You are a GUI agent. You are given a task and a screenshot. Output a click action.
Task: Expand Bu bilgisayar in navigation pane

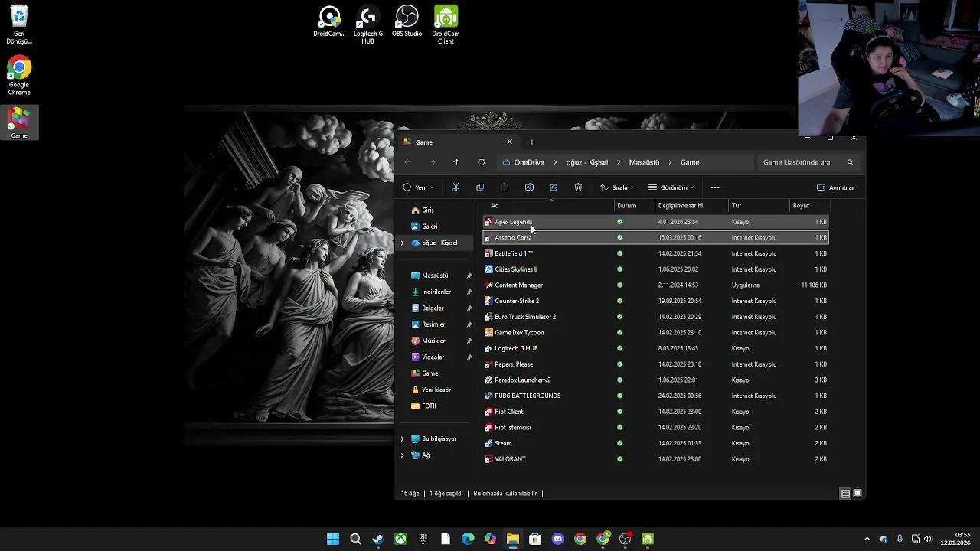pyautogui.click(x=403, y=439)
